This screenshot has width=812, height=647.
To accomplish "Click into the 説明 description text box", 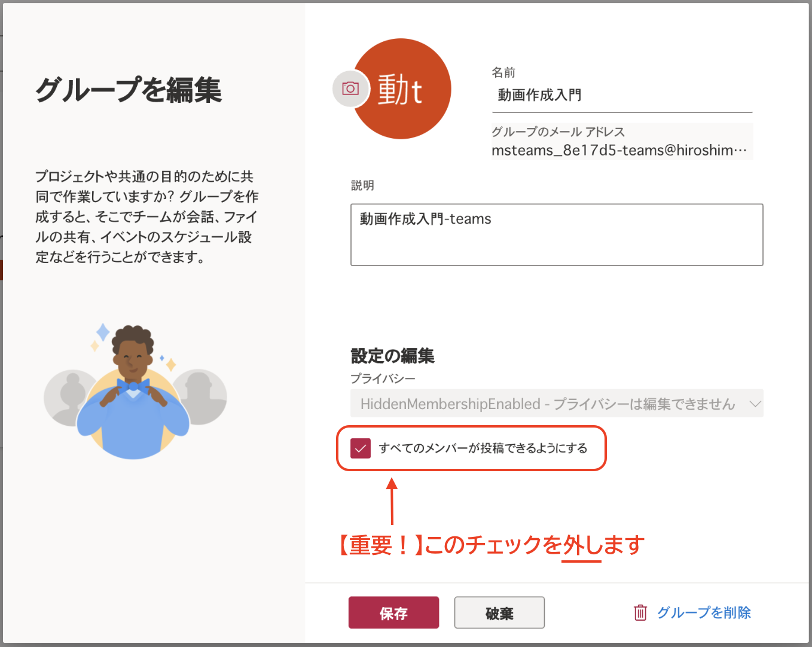I will [x=556, y=234].
